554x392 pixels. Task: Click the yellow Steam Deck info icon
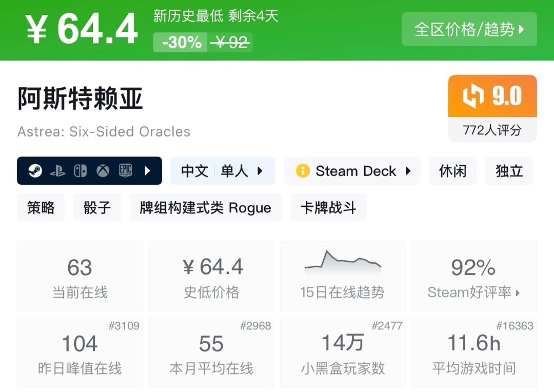[303, 171]
